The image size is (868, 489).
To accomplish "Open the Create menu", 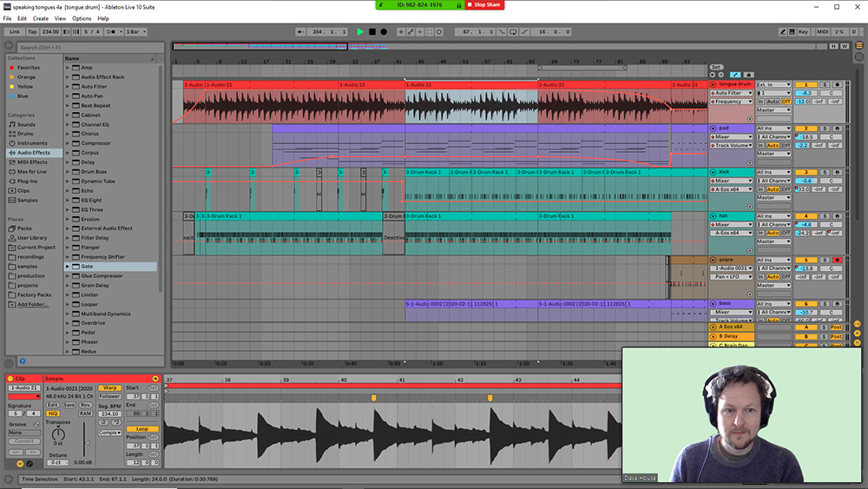I will click(41, 18).
